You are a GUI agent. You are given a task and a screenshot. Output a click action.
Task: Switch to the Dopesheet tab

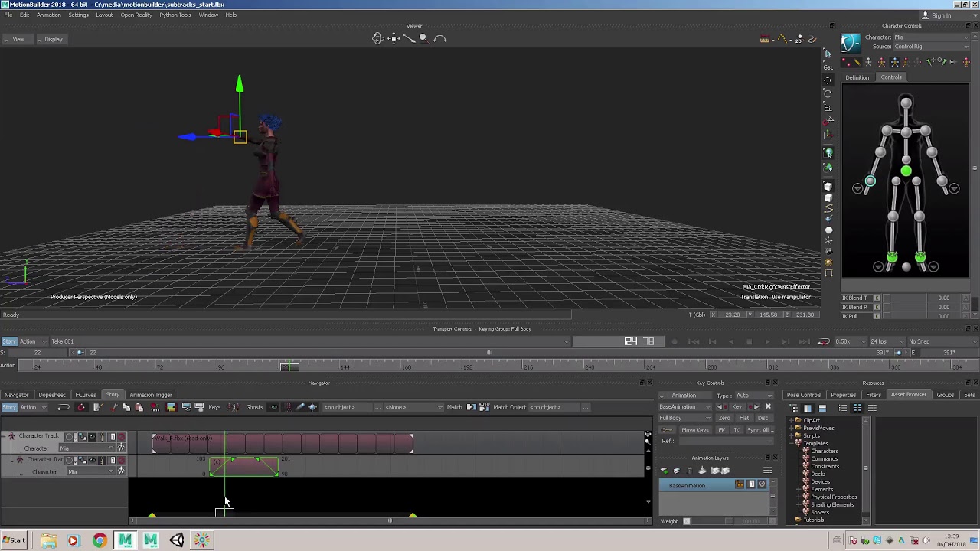point(52,395)
